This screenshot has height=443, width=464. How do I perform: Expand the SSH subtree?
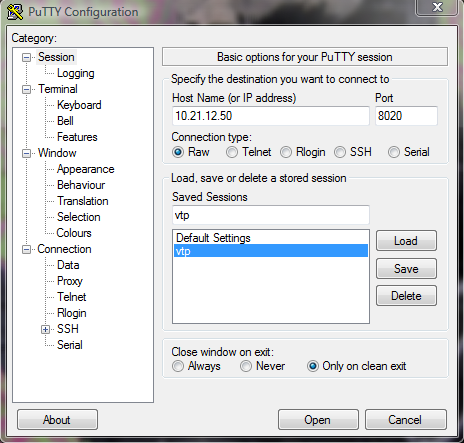point(45,329)
